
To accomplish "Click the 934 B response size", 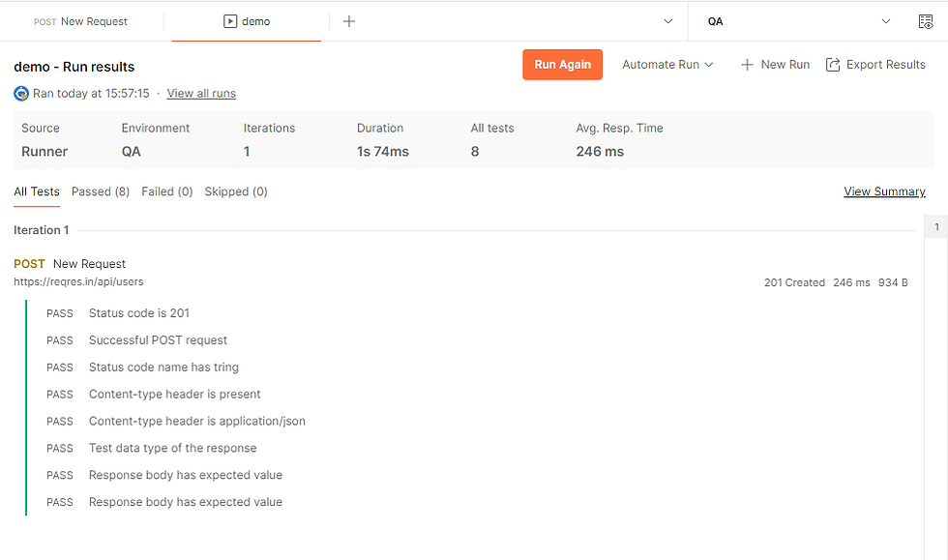I will 893,283.
